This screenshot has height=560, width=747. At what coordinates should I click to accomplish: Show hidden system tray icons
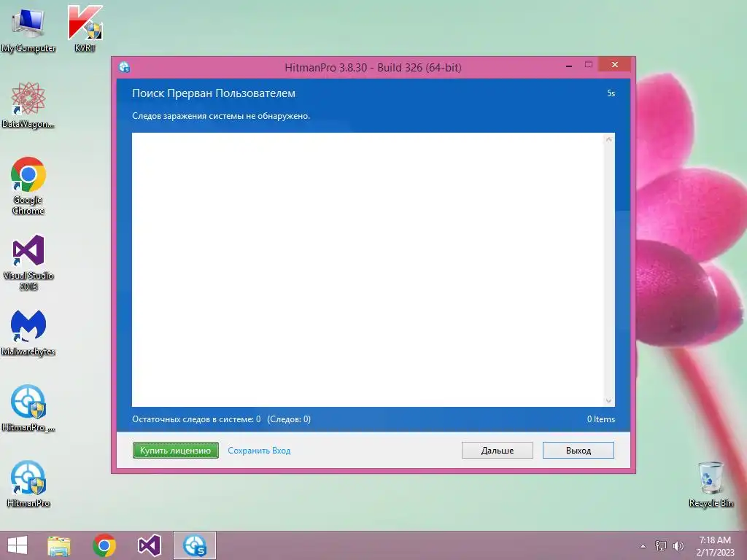pyautogui.click(x=643, y=546)
